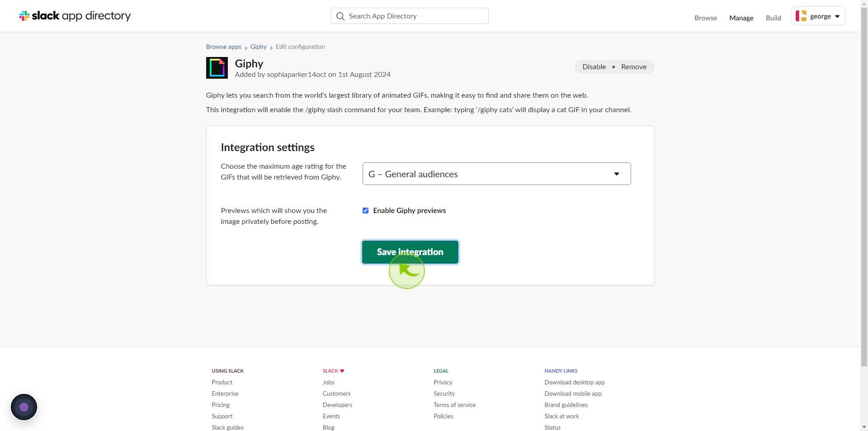
Task: Disable the Giphy integration
Action: tap(594, 67)
